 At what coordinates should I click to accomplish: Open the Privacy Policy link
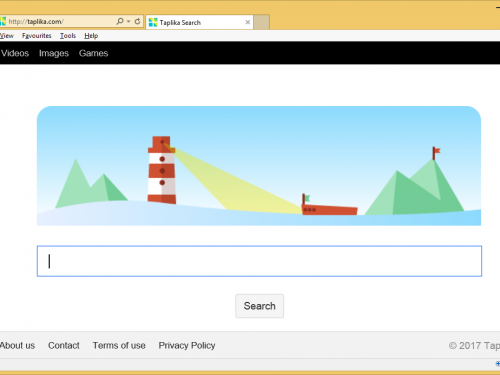pyautogui.click(x=187, y=346)
